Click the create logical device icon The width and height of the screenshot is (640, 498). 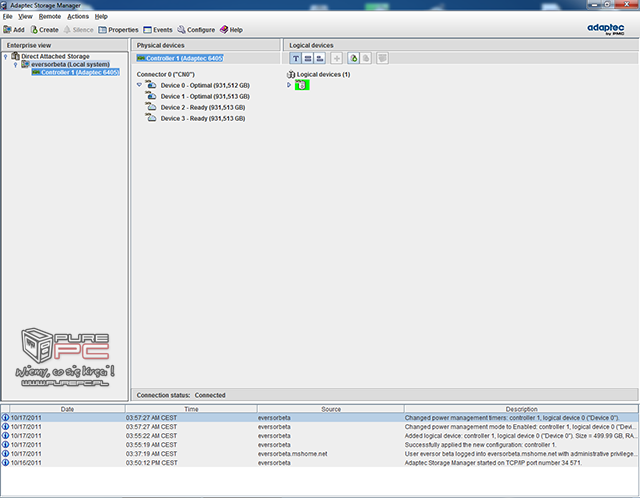(x=353, y=58)
